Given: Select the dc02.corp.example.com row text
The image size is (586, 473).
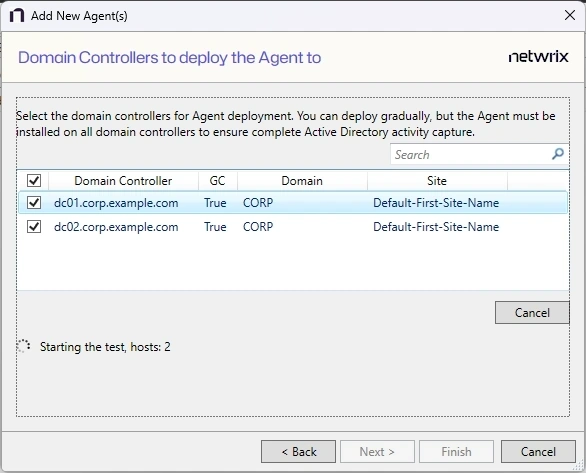Looking at the screenshot, I should click(x=116, y=227).
